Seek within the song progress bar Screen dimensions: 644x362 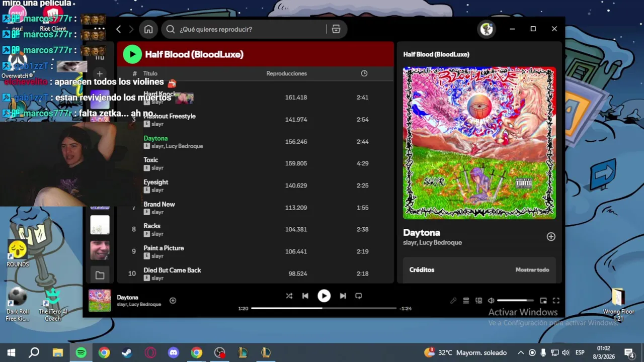[324, 308]
